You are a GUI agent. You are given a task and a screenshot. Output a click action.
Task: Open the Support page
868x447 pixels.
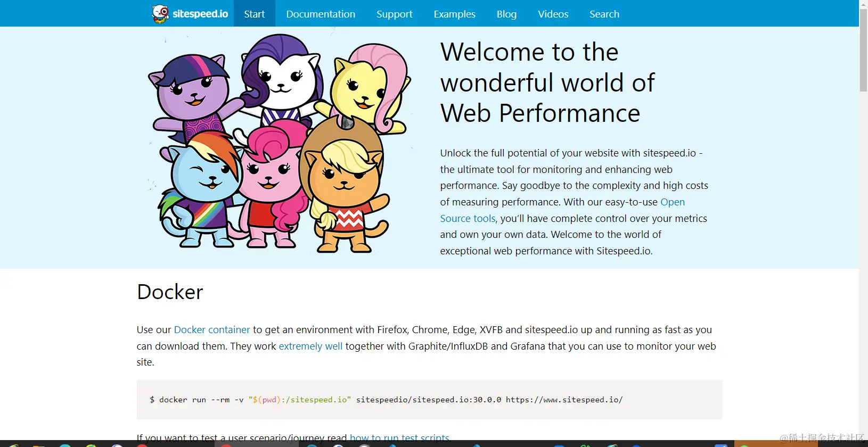(395, 14)
